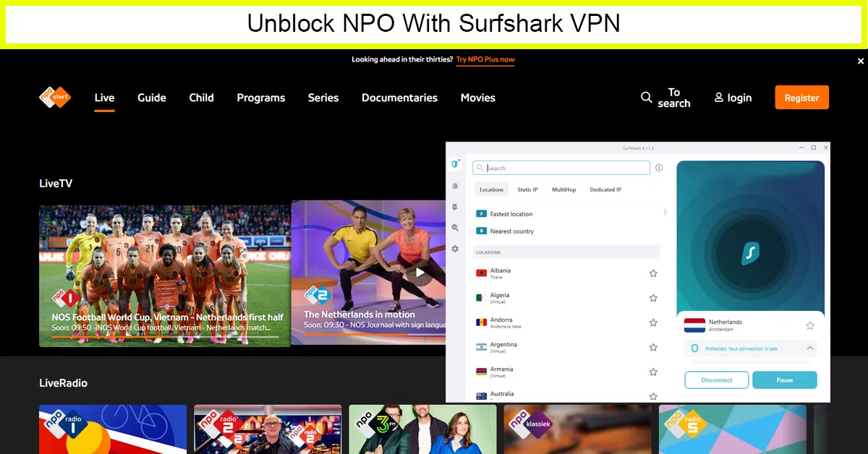Favorite the connected Netherlands location star
Screen dimensions: 868x454
coord(810,325)
